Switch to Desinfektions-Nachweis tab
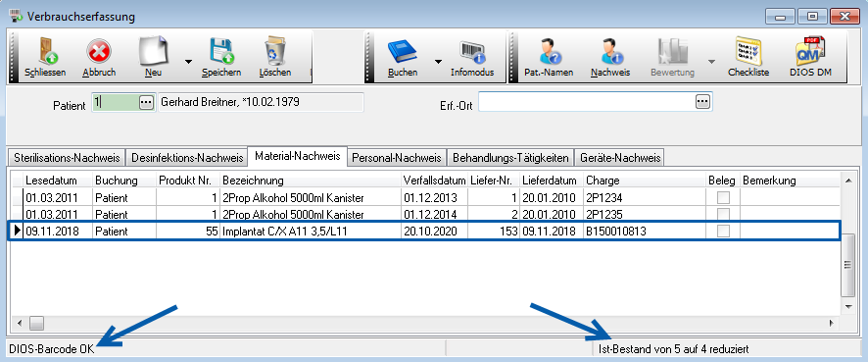This screenshot has width=868, height=362. click(x=187, y=157)
